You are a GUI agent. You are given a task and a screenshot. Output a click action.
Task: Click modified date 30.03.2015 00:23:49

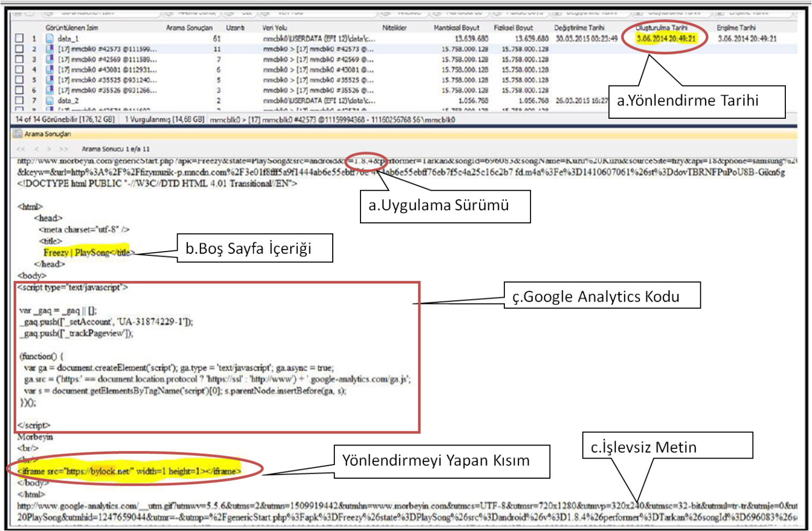pos(587,39)
